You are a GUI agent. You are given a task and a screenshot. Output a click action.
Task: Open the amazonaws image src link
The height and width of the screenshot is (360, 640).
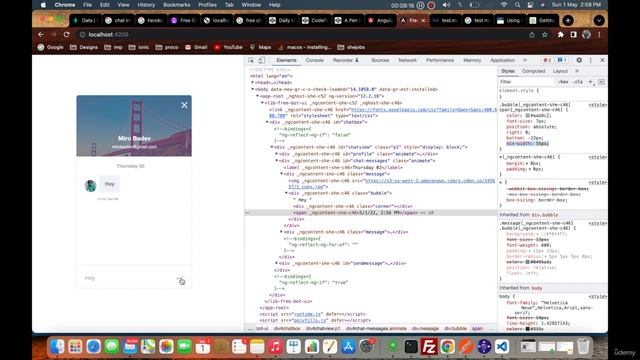click(429, 180)
